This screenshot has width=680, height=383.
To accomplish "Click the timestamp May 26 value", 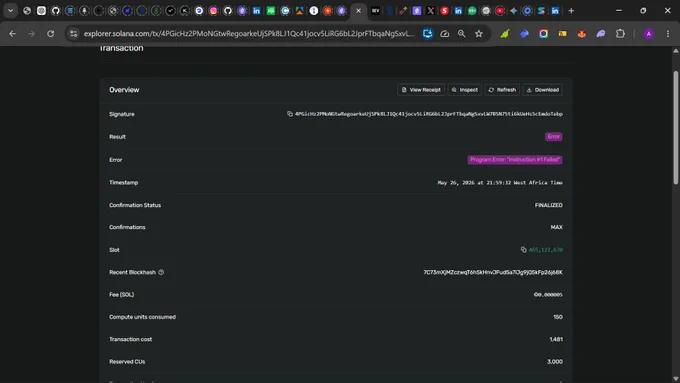I will (x=500, y=183).
